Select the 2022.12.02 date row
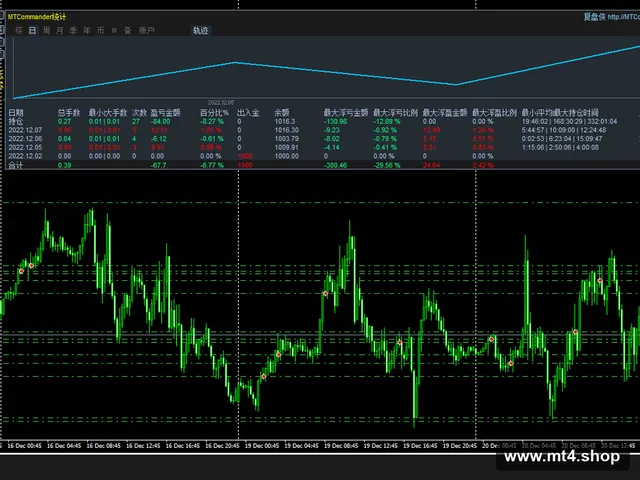This screenshot has width=640, height=480. point(322,156)
